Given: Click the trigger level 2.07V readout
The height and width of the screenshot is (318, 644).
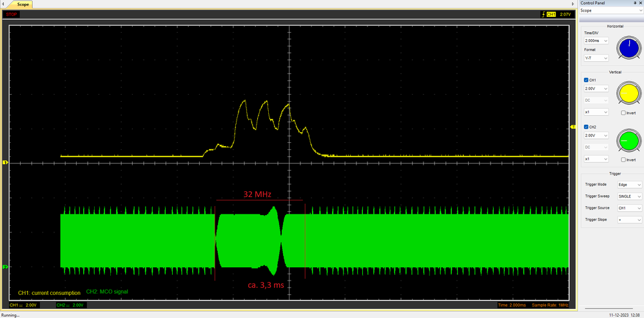Looking at the screenshot, I should pos(565,14).
